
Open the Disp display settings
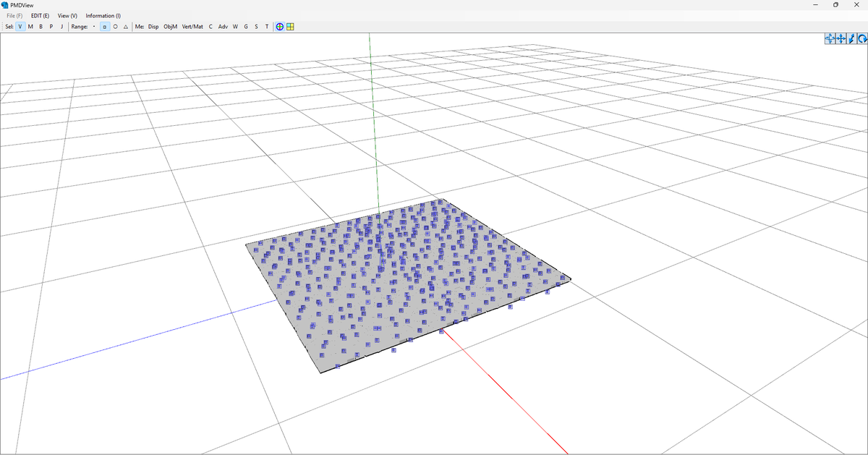[x=153, y=27]
